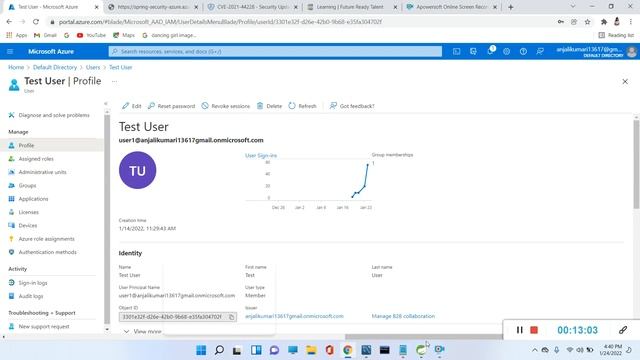Collapse the sidebar with the double chevron
Image resolution: width=640 pixels, height=360 pixels.
[x=106, y=104]
